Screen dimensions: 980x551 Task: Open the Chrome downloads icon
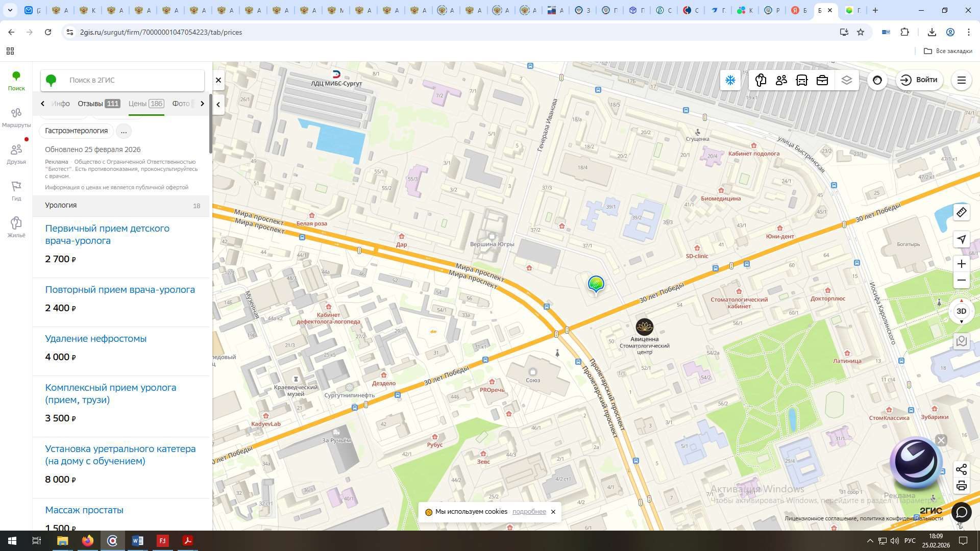point(932,32)
